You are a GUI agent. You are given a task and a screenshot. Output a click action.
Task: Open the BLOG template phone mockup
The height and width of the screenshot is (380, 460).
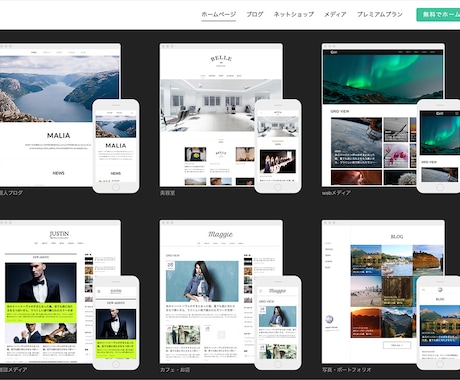pos(438,323)
